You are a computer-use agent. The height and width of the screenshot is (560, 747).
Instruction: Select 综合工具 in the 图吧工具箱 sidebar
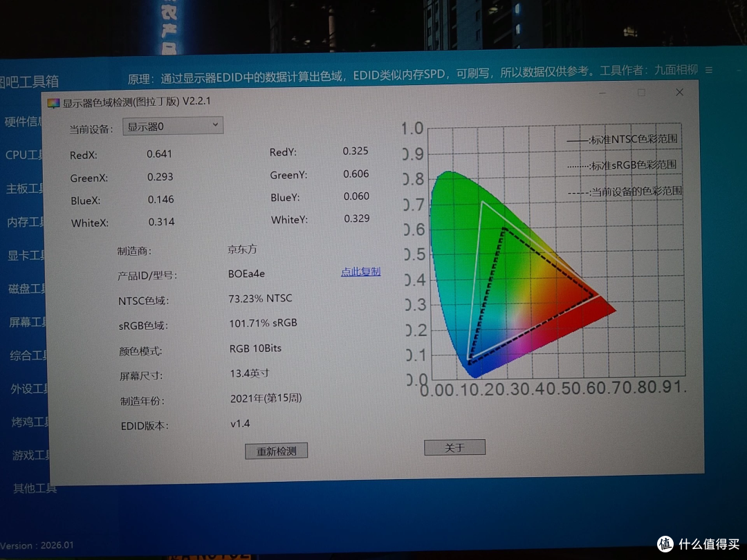tap(30, 355)
